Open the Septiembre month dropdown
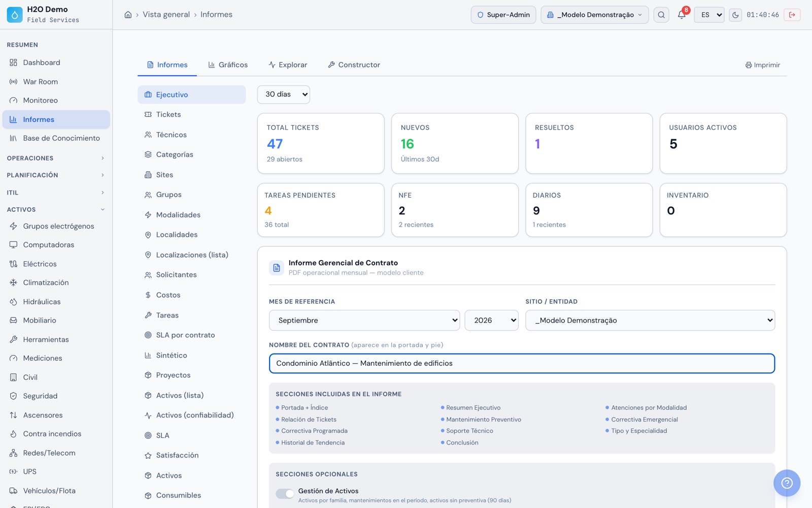This screenshot has height=508, width=812. pyautogui.click(x=364, y=321)
